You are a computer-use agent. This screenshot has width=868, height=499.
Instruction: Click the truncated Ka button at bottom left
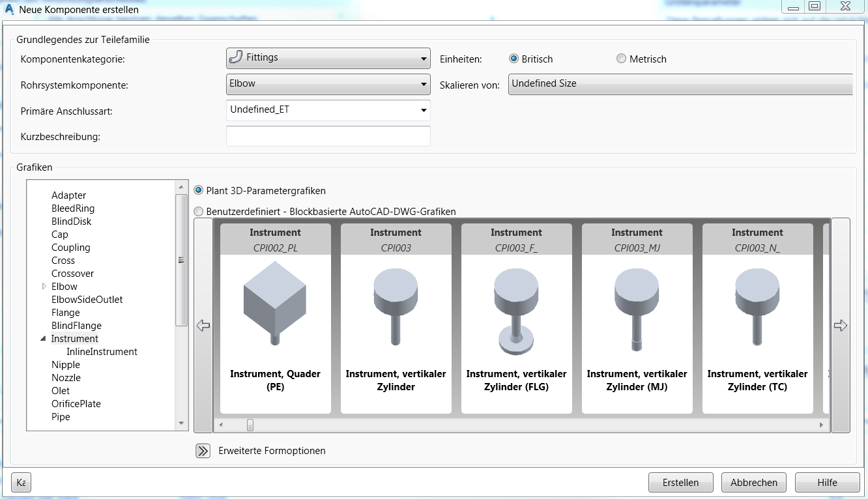point(21,483)
